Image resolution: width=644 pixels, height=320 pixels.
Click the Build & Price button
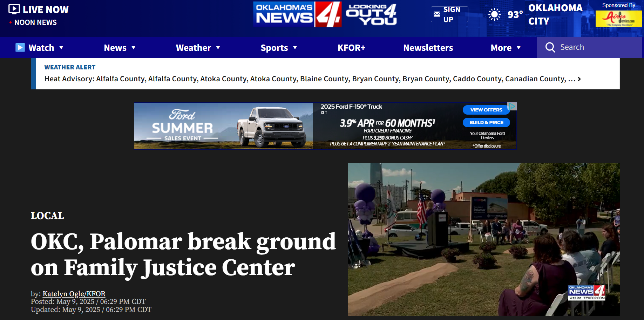coord(486,122)
